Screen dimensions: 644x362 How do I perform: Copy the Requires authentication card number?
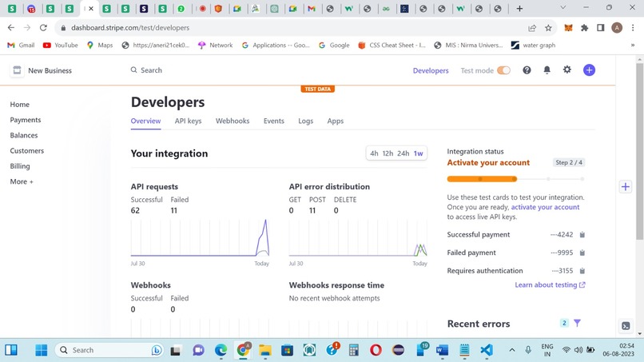click(582, 271)
